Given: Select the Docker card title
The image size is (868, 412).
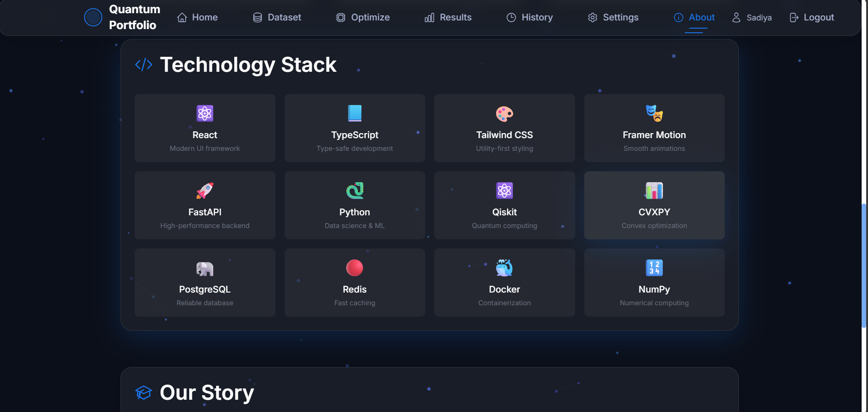Looking at the screenshot, I should 505,289.
